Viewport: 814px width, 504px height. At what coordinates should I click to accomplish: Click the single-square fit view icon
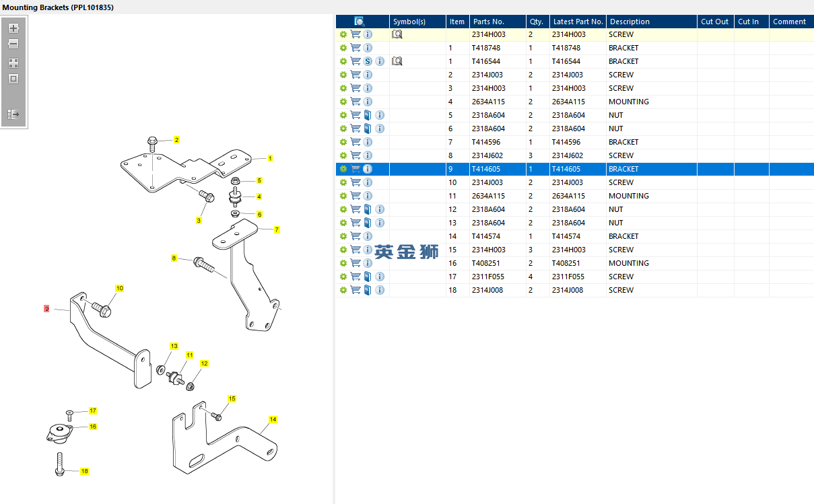click(13, 79)
